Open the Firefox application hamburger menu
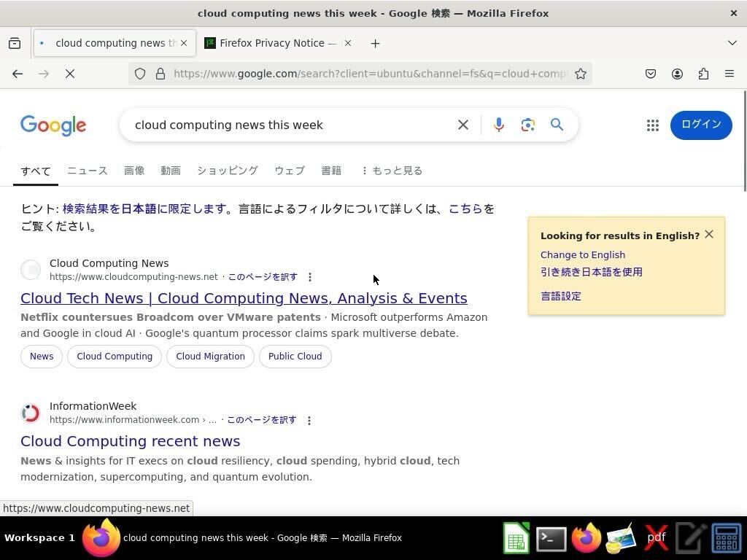This screenshot has height=560, width=747. tap(729, 74)
